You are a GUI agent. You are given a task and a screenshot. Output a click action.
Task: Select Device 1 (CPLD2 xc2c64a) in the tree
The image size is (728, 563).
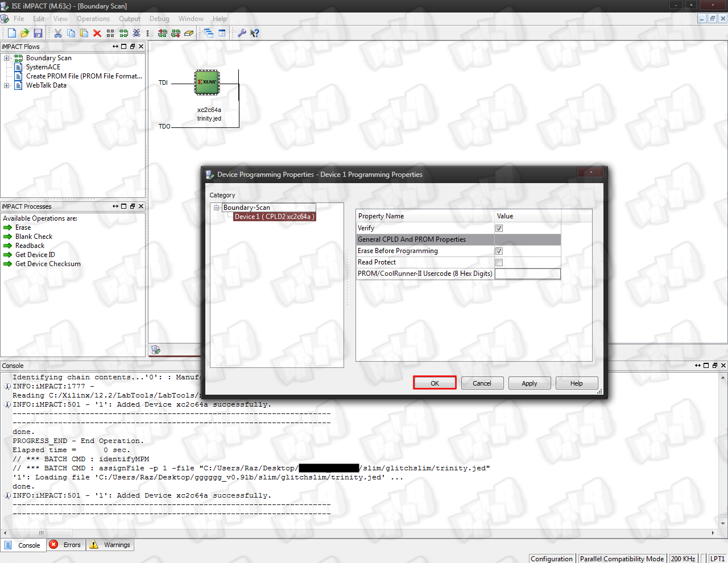274,217
